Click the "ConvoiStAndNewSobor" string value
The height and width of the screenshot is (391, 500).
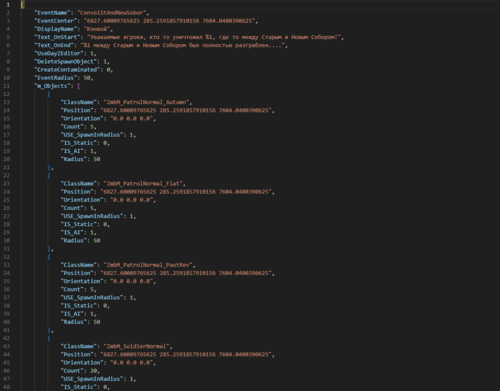[112, 13]
